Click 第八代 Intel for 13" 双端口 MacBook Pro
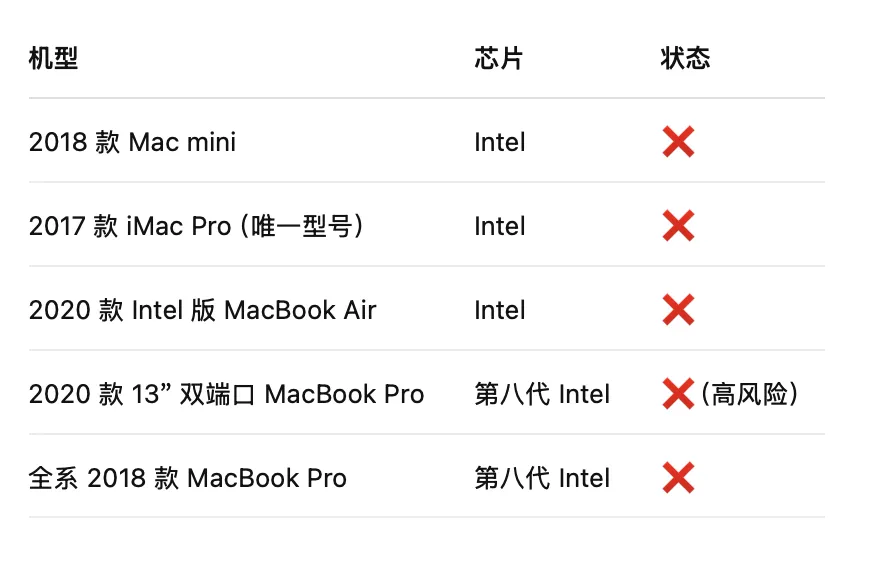 click(542, 394)
